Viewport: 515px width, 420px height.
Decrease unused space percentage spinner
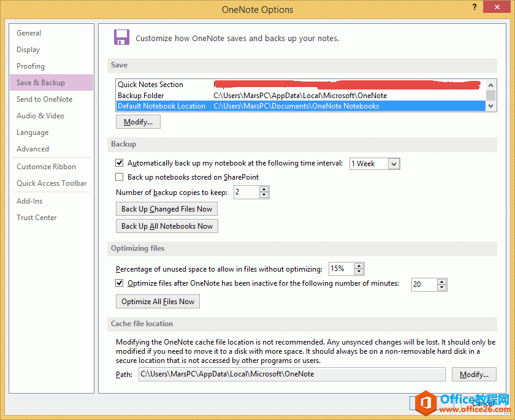pyautogui.click(x=359, y=272)
